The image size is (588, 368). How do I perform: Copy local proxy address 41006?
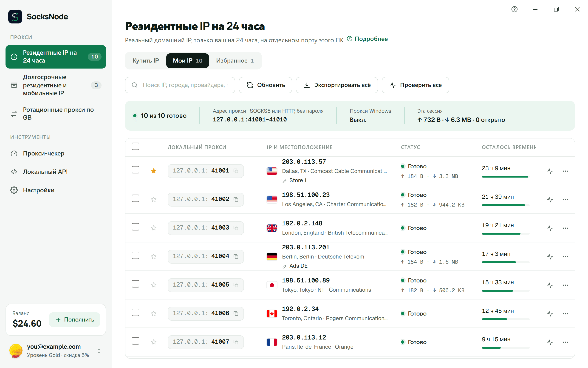[236, 313]
